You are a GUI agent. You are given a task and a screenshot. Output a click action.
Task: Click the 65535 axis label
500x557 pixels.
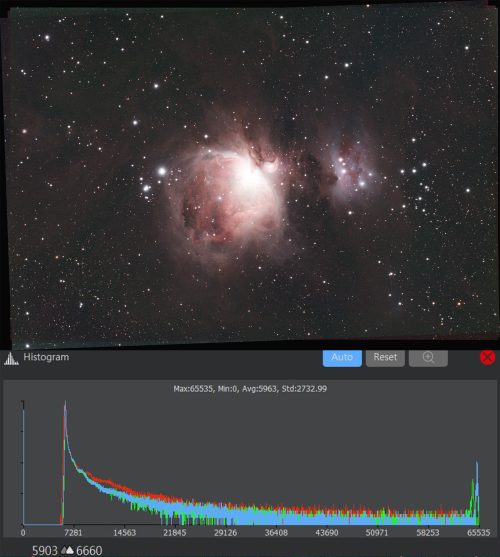478,532
